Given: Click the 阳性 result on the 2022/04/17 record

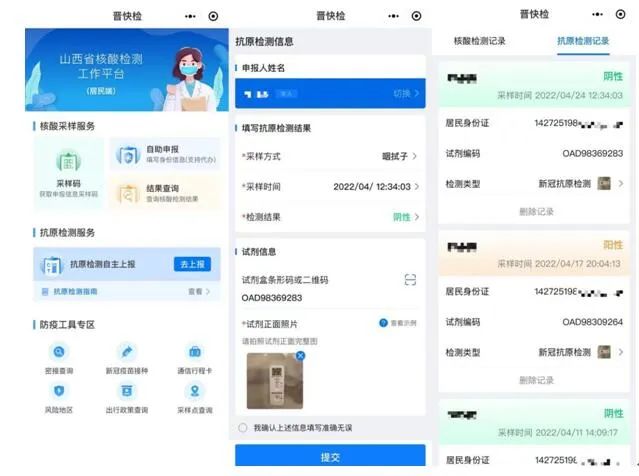Looking at the screenshot, I should click(613, 245).
